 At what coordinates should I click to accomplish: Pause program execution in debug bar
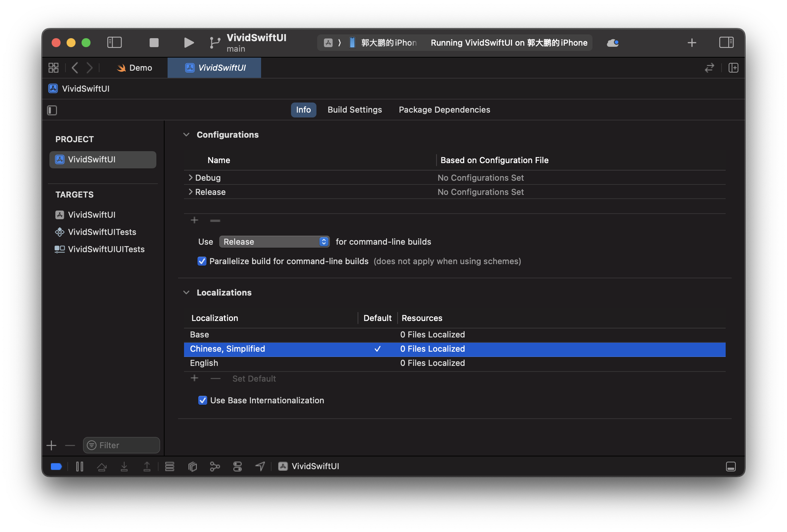click(x=79, y=467)
